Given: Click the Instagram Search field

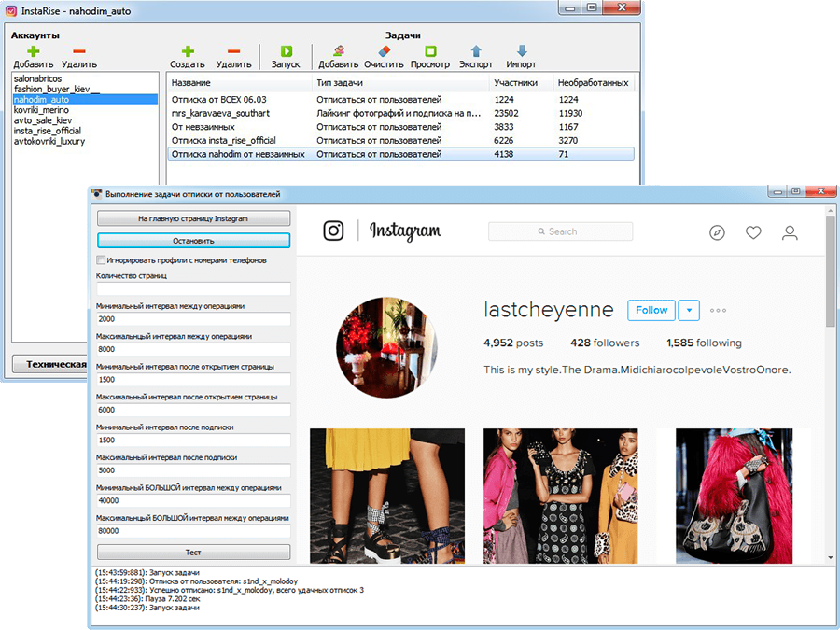Looking at the screenshot, I should click(x=560, y=231).
